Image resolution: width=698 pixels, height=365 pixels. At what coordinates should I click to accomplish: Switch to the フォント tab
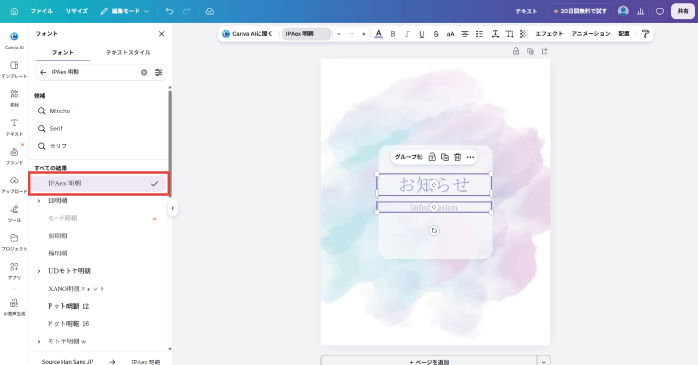pos(62,53)
